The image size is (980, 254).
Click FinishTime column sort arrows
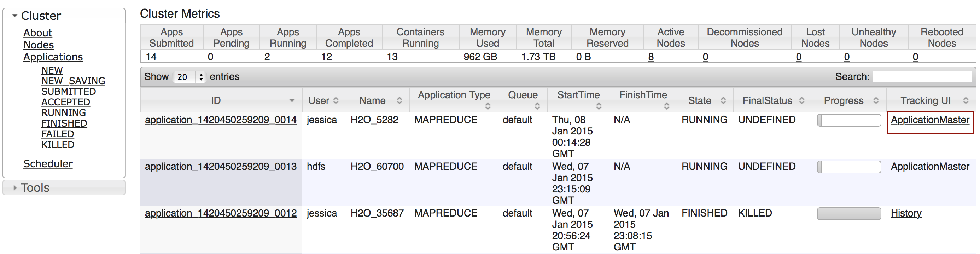pos(666,106)
